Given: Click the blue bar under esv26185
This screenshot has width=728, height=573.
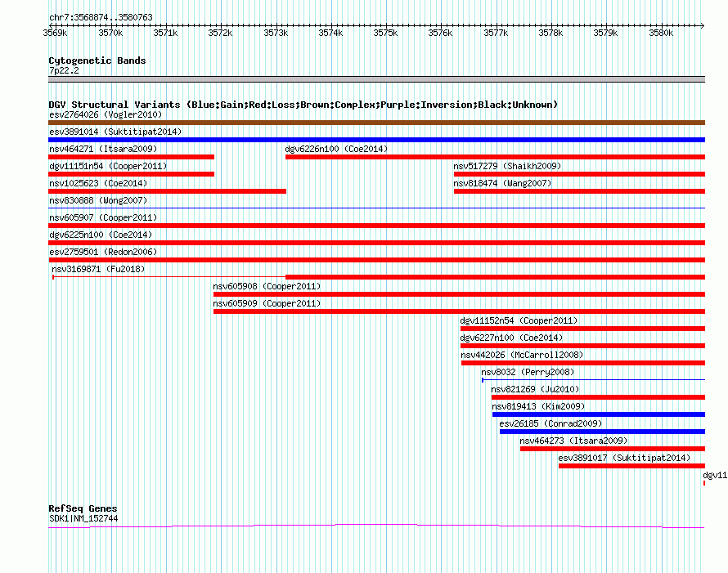Looking at the screenshot, I should 603,432.
